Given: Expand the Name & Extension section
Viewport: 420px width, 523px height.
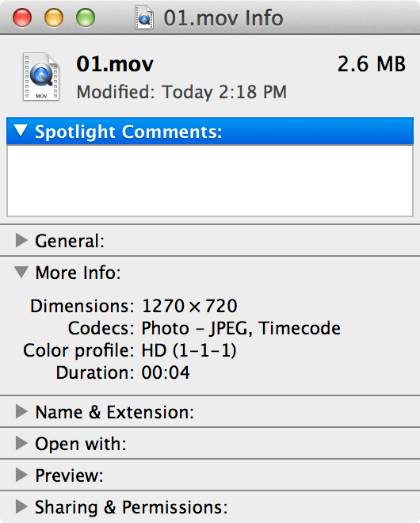Looking at the screenshot, I should (21, 411).
